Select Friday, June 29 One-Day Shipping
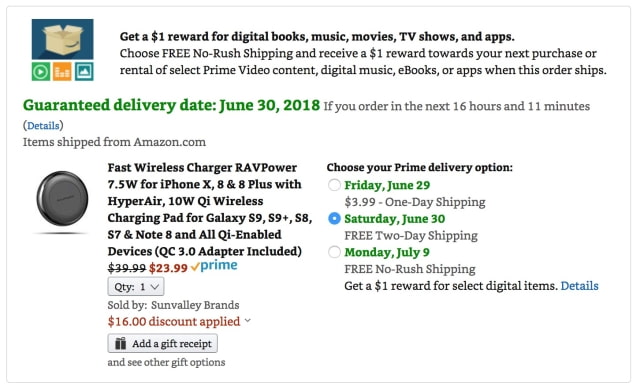The width and height of the screenshot is (640, 390). pos(334,185)
